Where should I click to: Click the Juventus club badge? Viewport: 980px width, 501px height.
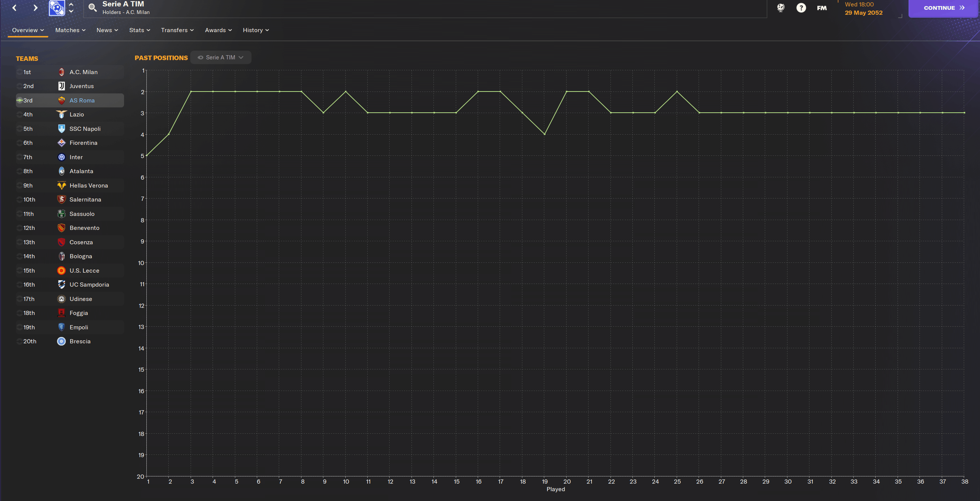point(61,86)
